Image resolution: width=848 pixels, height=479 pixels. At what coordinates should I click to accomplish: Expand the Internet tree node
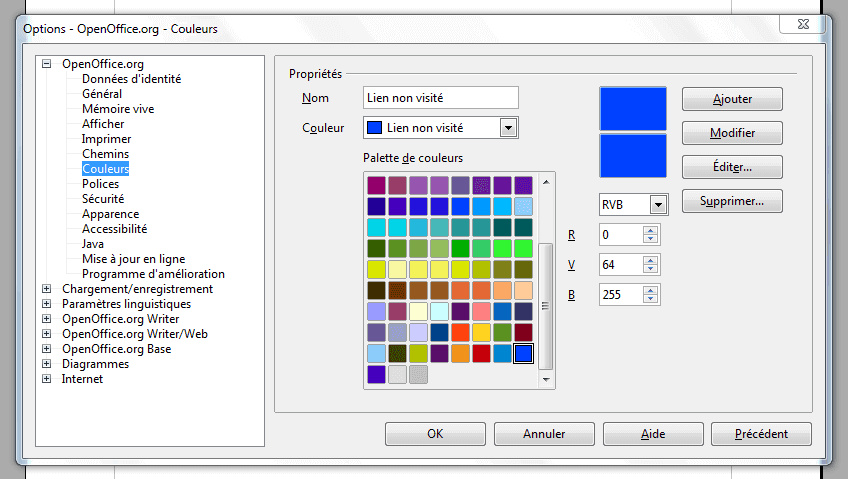tap(46, 379)
